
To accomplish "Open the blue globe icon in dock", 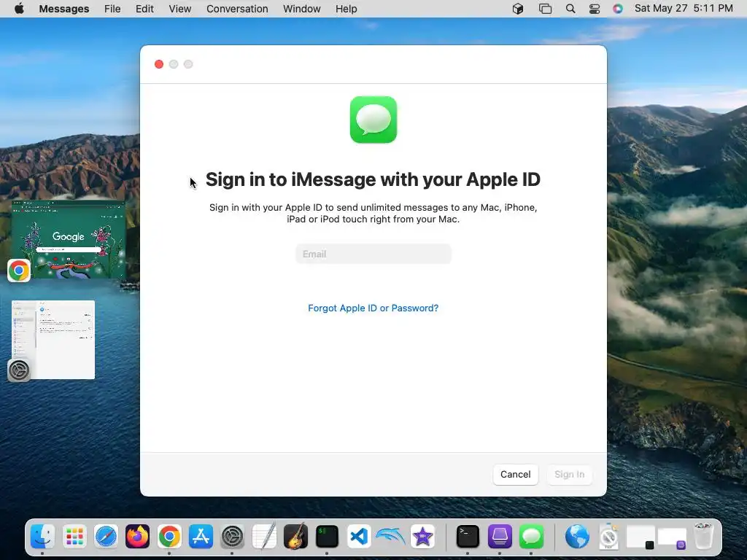I will 577,537.
